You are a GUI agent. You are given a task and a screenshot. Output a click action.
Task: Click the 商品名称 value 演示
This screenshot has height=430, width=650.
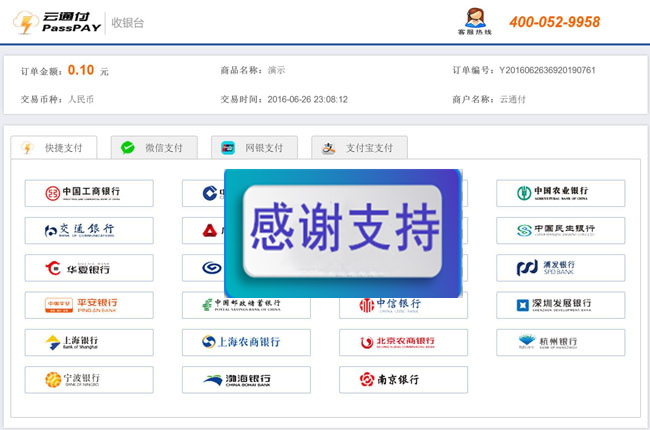[x=276, y=70]
